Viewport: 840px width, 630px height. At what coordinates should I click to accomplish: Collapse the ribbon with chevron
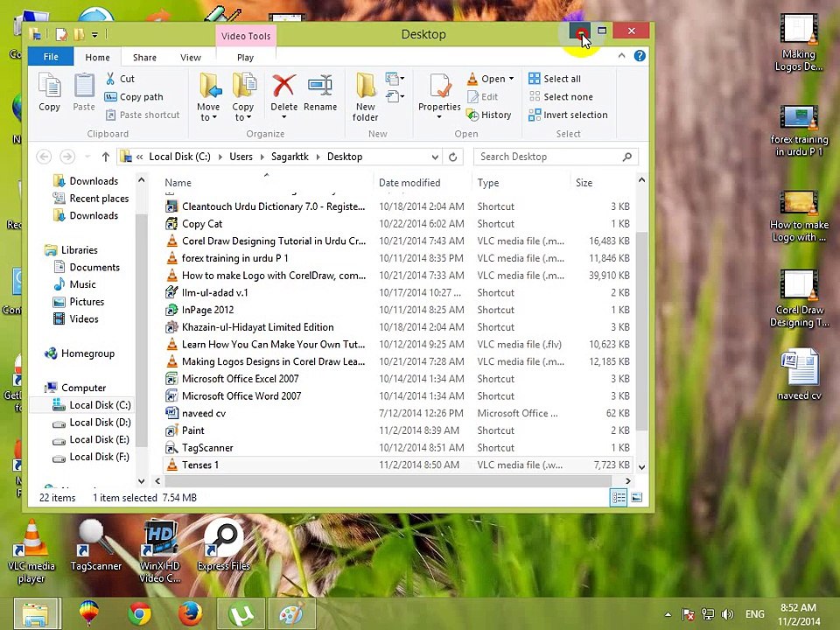tap(621, 55)
